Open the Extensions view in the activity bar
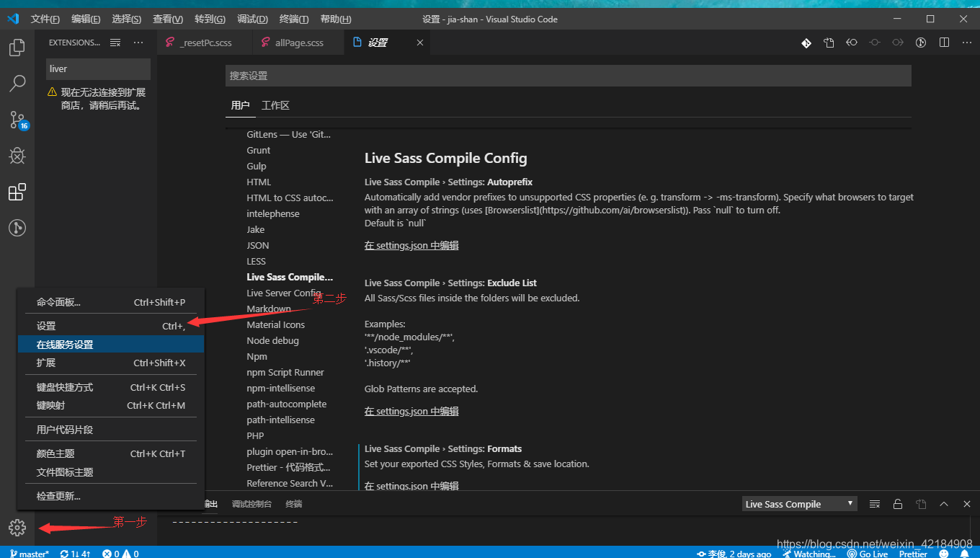 pos(17,192)
